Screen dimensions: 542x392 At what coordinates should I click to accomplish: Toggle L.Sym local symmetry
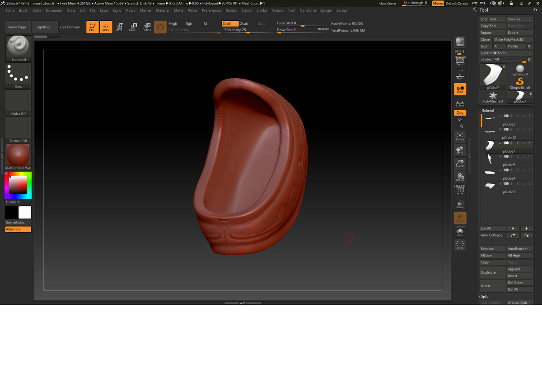[460, 103]
